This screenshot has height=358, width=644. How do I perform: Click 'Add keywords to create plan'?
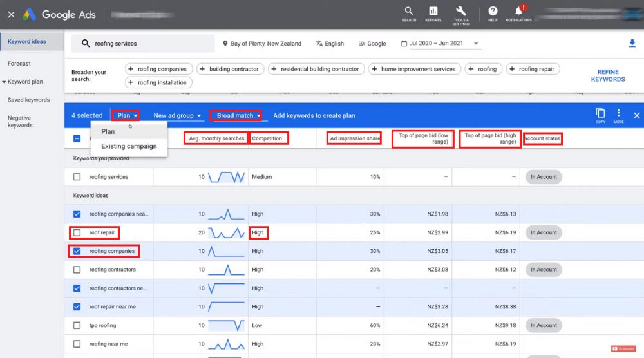314,115
